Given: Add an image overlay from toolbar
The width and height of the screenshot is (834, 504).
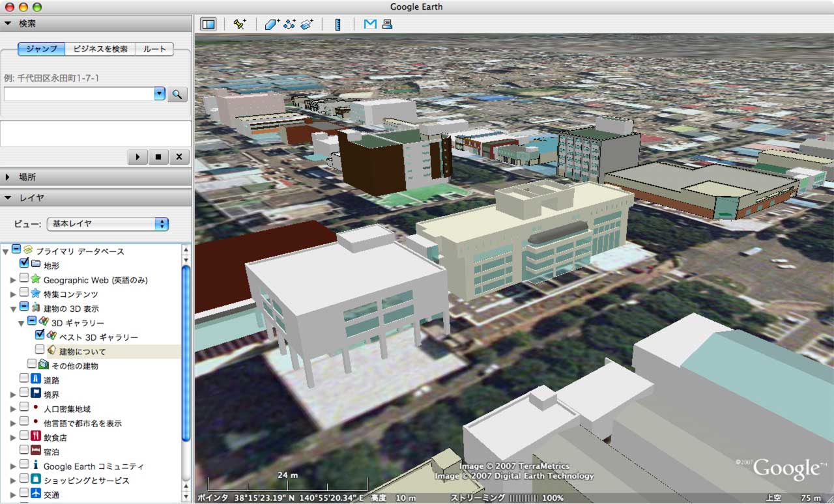Looking at the screenshot, I should (307, 24).
